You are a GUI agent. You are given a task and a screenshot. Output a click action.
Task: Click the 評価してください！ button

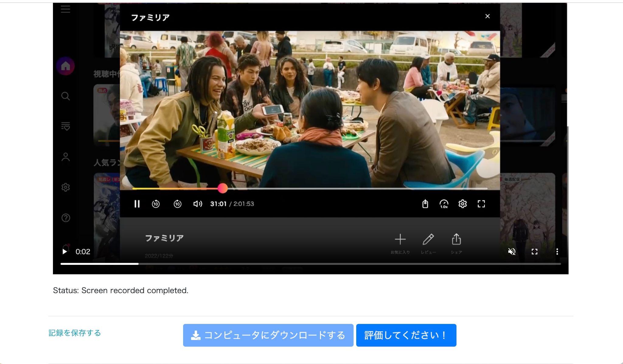[406, 335]
